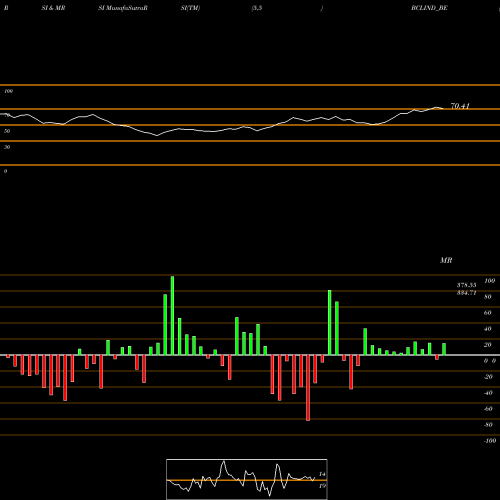Screen dimensions: 500x500
Task: Click the BCLIND_BE symbol label
Action: [x=429, y=8]
